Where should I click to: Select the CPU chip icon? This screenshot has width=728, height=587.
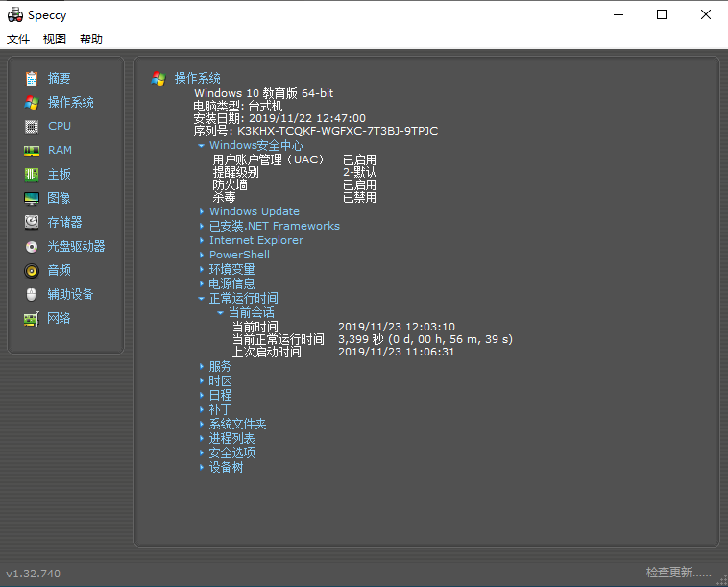pos(32,126)
